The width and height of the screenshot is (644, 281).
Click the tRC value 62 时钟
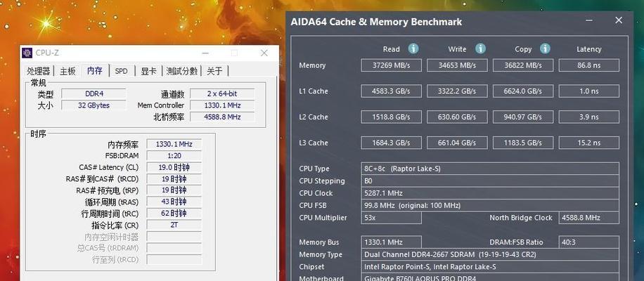point(174,214)
